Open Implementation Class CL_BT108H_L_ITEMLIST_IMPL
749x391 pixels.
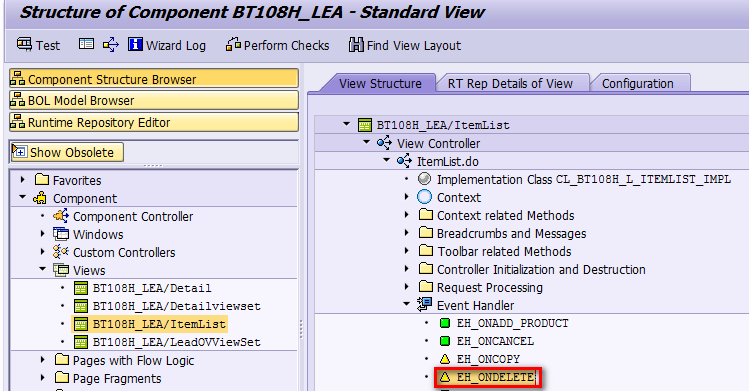click(584, 180)
